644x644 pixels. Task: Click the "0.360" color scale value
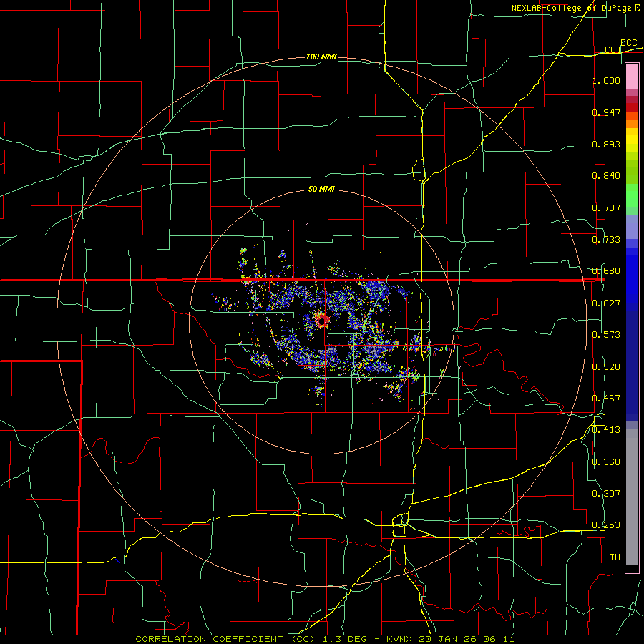tap(606, 462)
